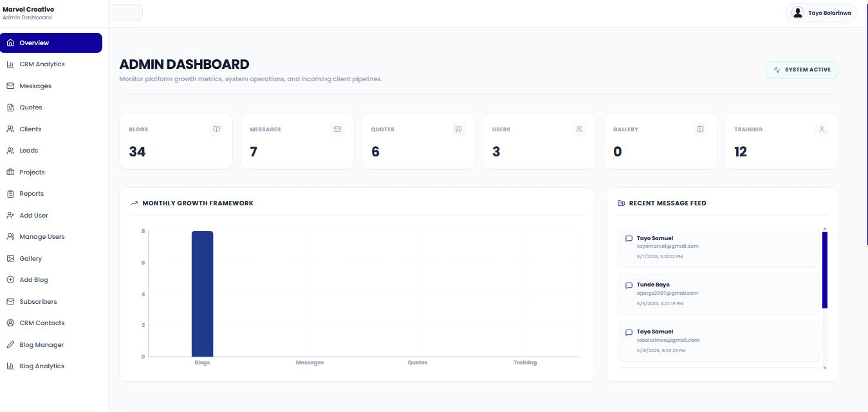
Task: Open the Overview menu item
Action: click(51, 43)
